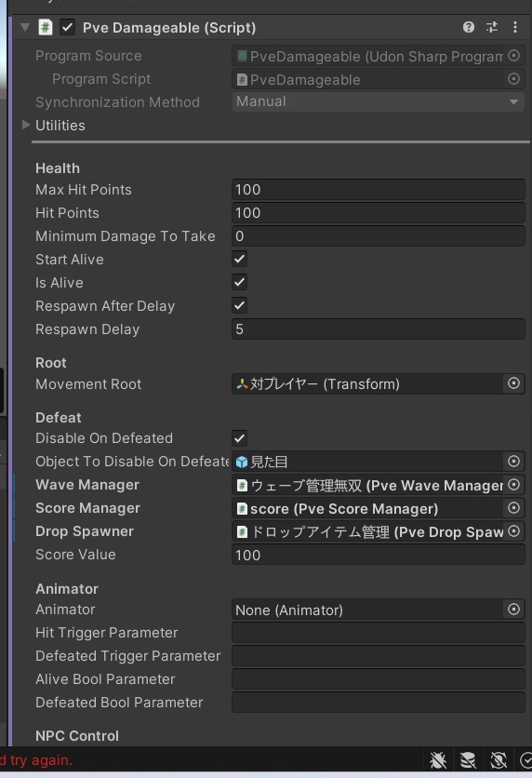This screenshot has width=532, height=778.
Task: Click the Hit Trigger Parameter field
Action: point(379,633)
